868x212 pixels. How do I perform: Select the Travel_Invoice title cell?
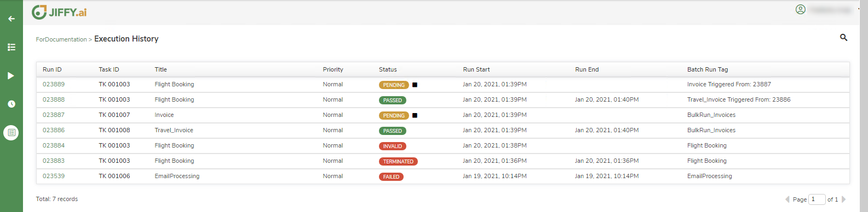[174, 130]
